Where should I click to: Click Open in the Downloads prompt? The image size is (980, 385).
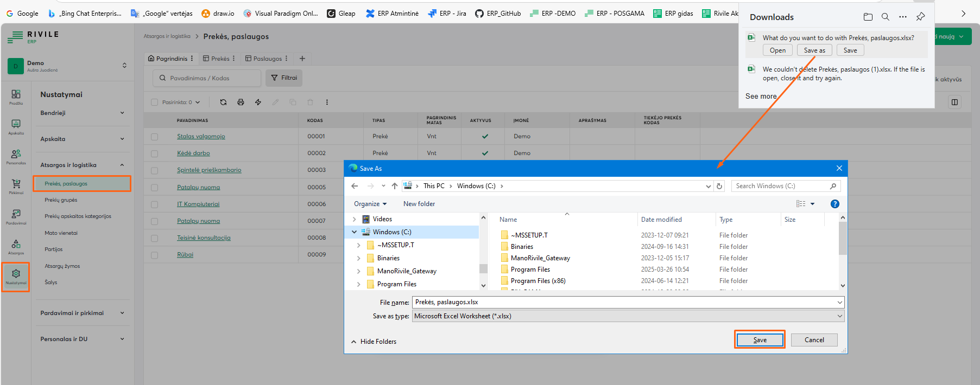click(x=777, y=50)
